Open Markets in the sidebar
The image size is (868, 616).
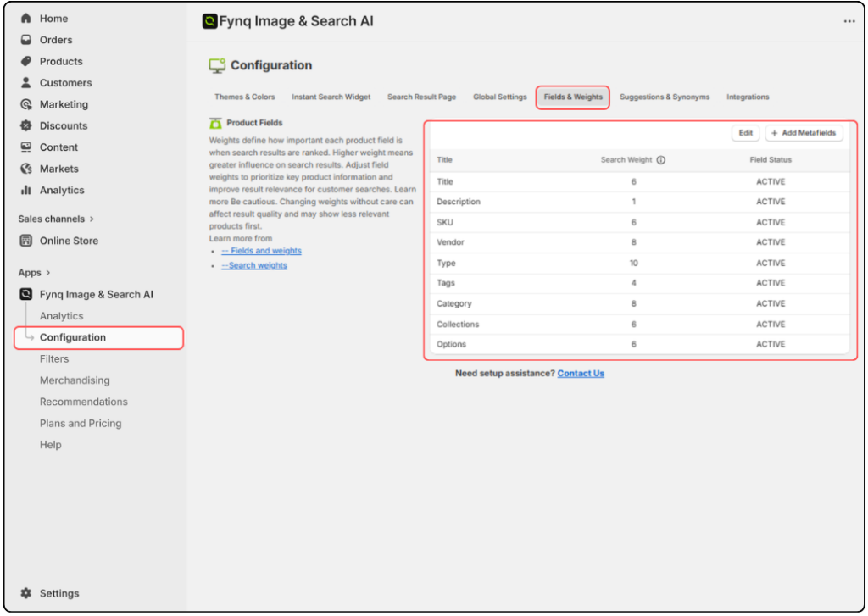(x=58, y=169)
